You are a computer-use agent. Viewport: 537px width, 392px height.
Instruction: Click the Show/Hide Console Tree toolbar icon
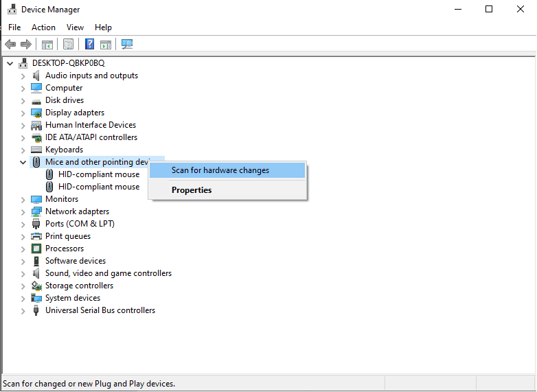tap(47, 45)
